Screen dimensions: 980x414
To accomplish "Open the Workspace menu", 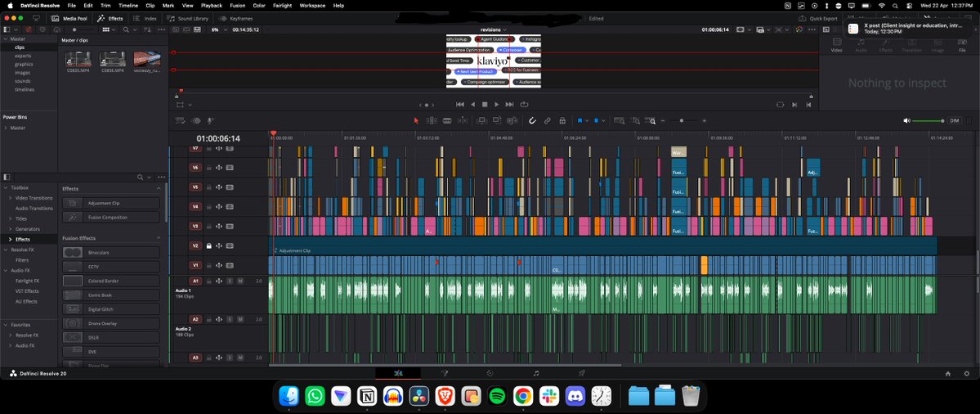I will click(312, 5).
